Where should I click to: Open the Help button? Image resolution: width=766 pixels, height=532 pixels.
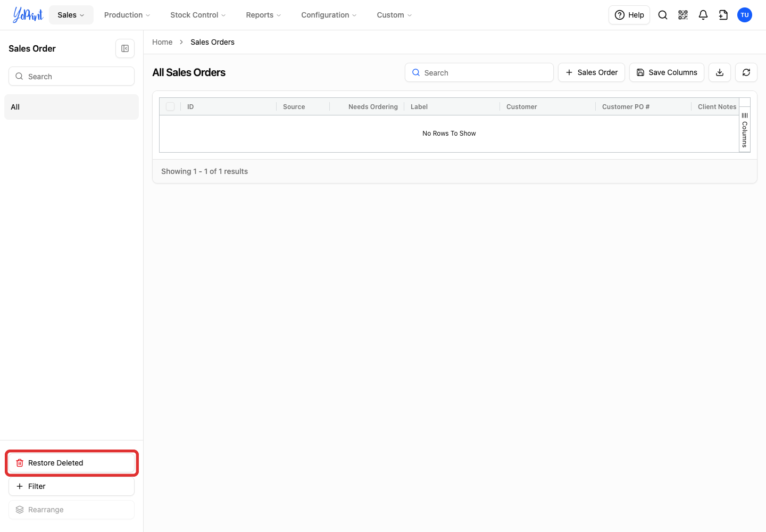point(629,15)
